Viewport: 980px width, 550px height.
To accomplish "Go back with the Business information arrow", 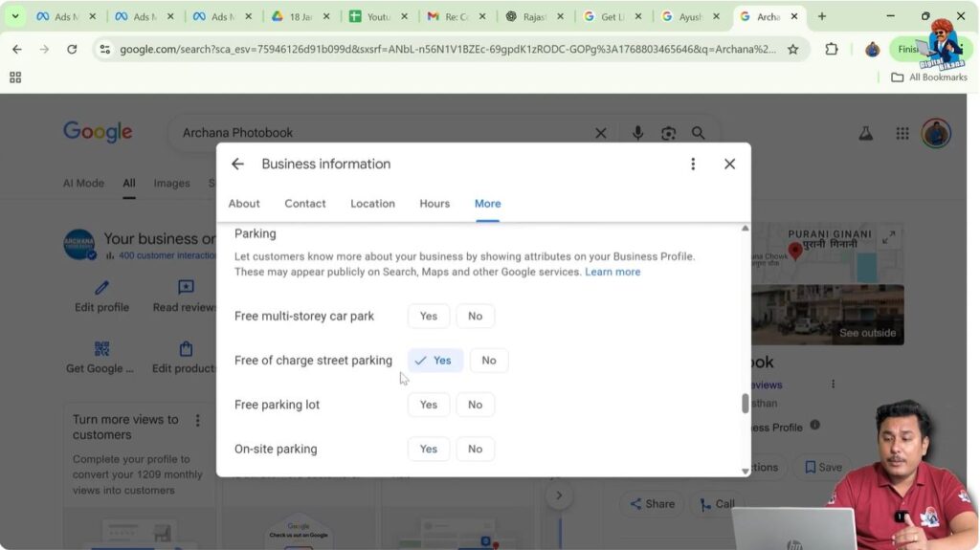I will pos(237,164).
